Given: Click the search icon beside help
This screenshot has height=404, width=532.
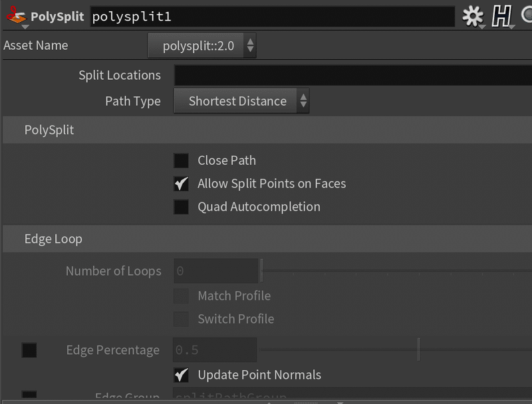Looking at the screenshot, I should pyautogui.click(x=527, y=17).
